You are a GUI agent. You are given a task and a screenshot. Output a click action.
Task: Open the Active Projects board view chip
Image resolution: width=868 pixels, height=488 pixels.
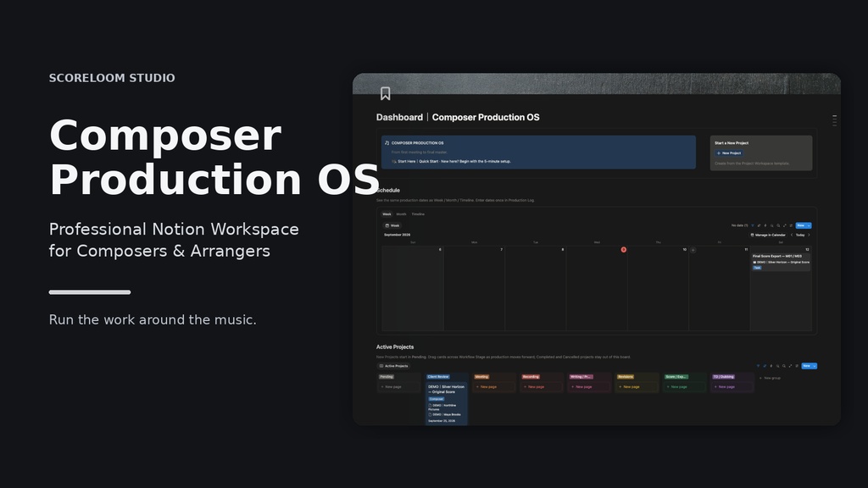coord(393,366)
